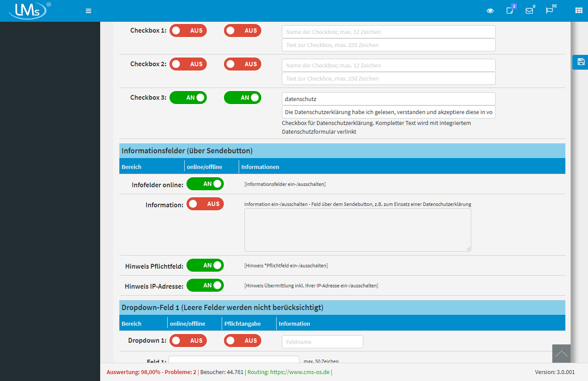Click the DE language flag icon
Screen dimensions: 588x381
[550, 10]
